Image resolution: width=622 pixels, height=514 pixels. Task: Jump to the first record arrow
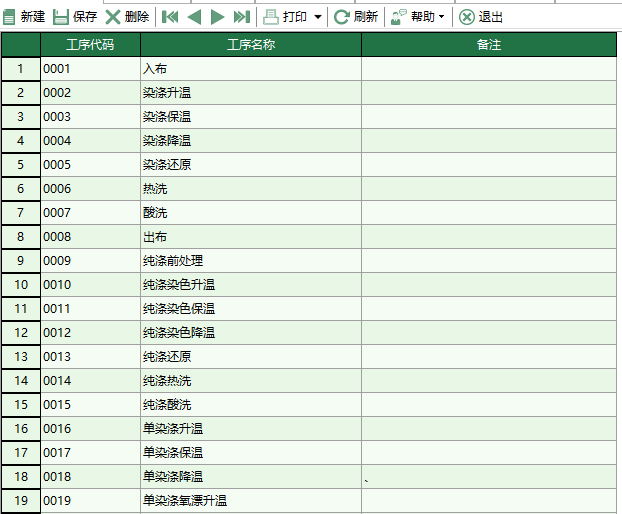(x=170, y=17)
